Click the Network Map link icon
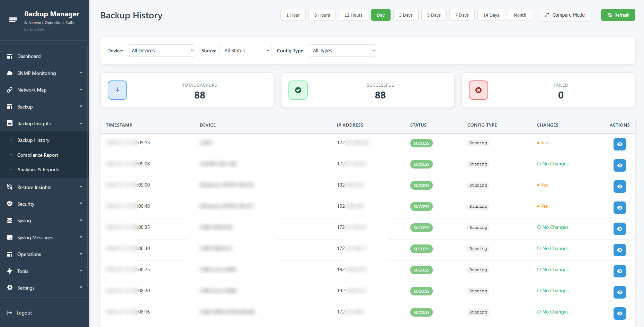644x327 pixels. (x=10, y=90)
